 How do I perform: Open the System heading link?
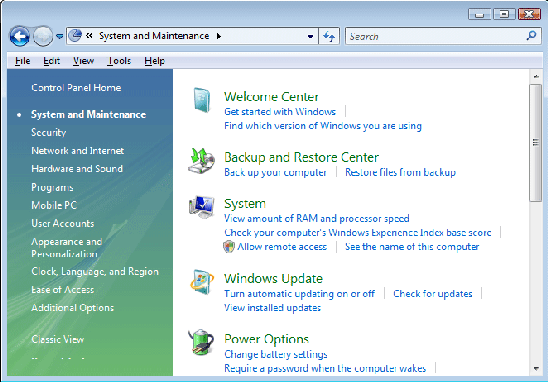coord(245,203)
